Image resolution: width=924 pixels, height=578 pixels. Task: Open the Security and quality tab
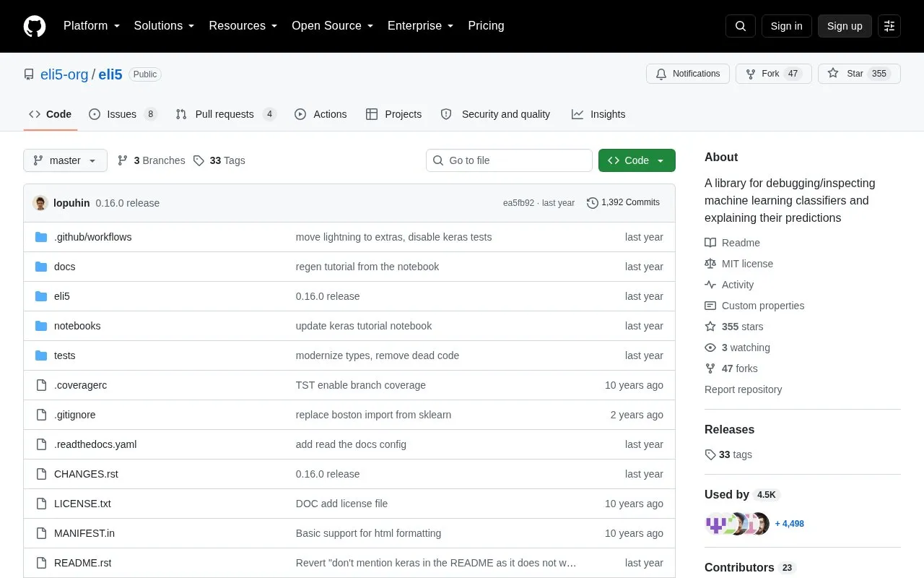(495, 114)
